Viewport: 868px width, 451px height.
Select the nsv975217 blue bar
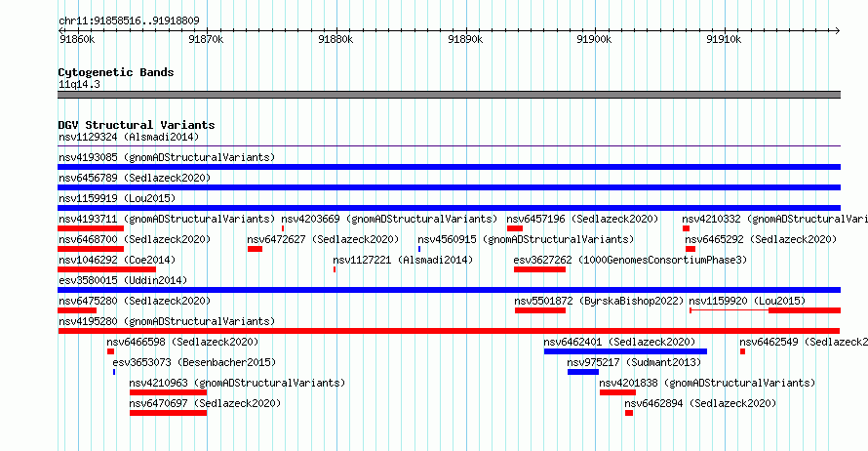[x=583, y=372]
